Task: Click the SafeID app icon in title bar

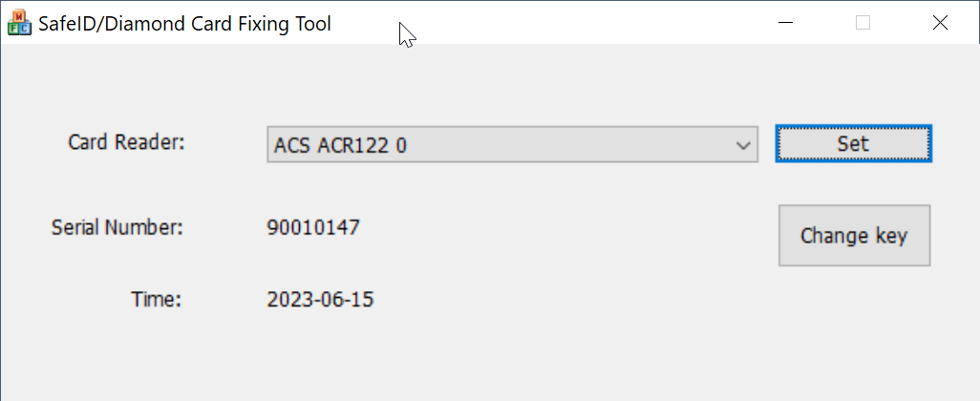Action: pos(19,22)
